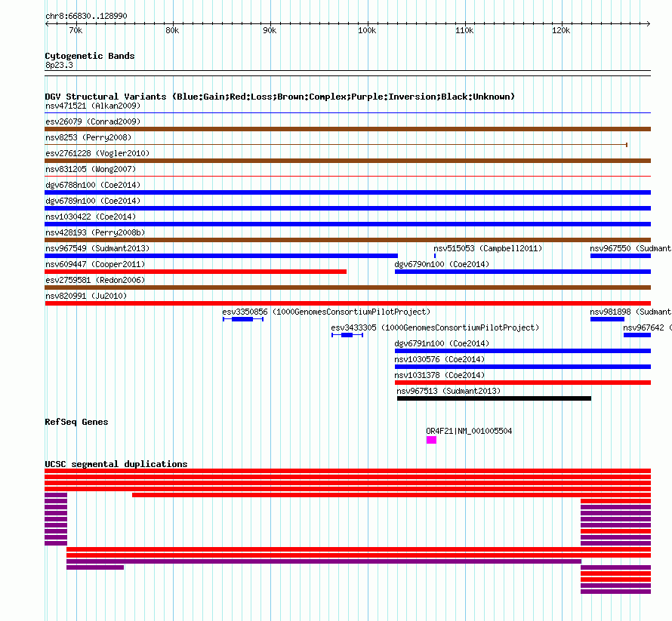Open the nsv8253 (Perry2008) variant label
Image resolution: width=672 pixels, height=621 pixels.
point(88,137)
